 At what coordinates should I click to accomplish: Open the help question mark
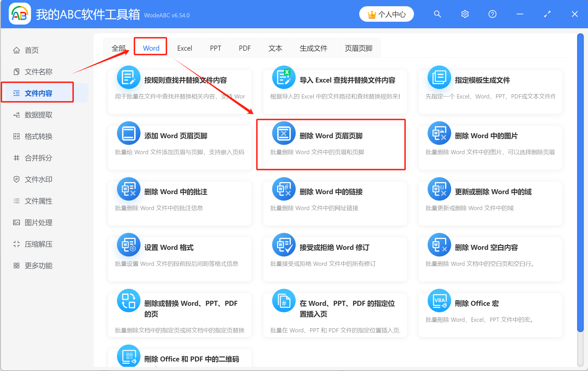click(x=492, y=14)
